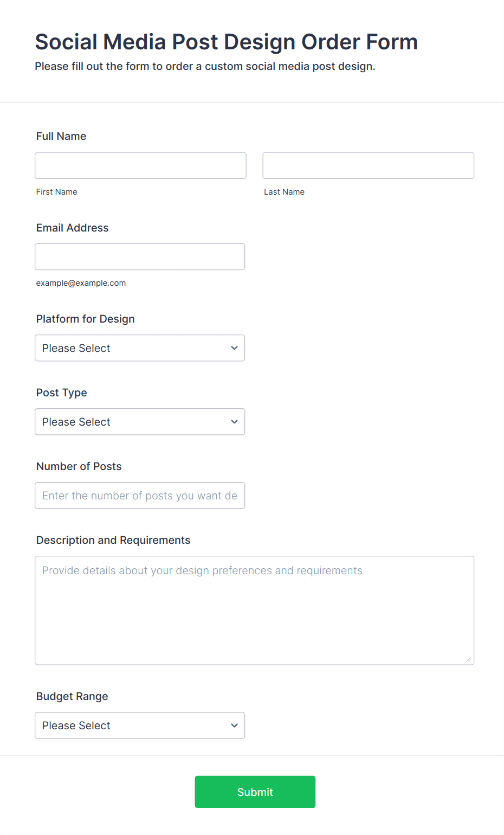Viewport: 504px width, 835px height.
Task: Click the "Full Name" field label
Action: (x=61, y=136)
